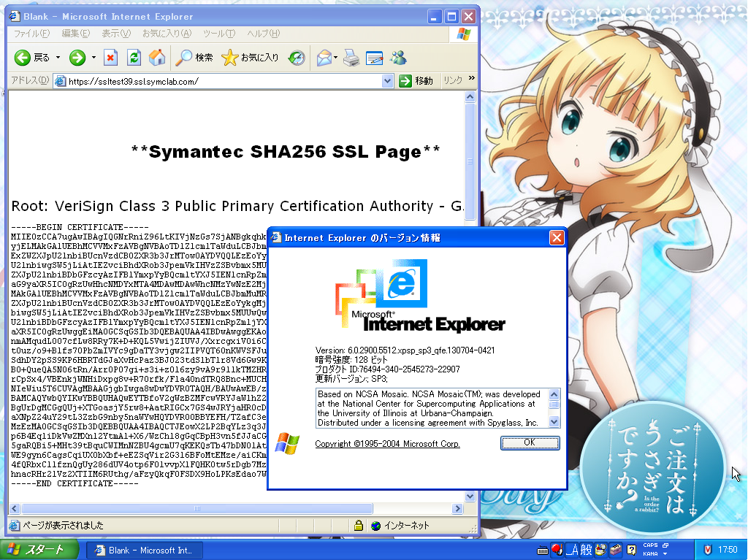Open the 表示(V) menu

(x=116, y=34)
